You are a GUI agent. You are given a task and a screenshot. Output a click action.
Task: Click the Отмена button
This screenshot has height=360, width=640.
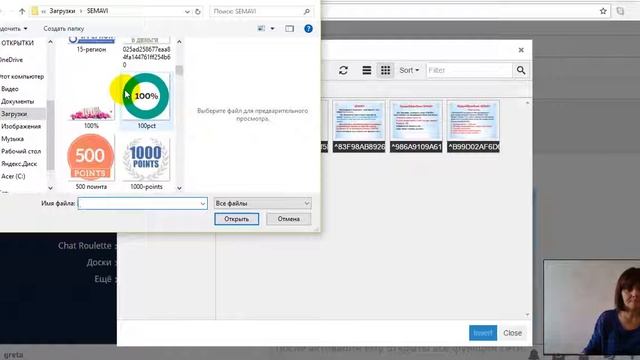click(289, 219)
